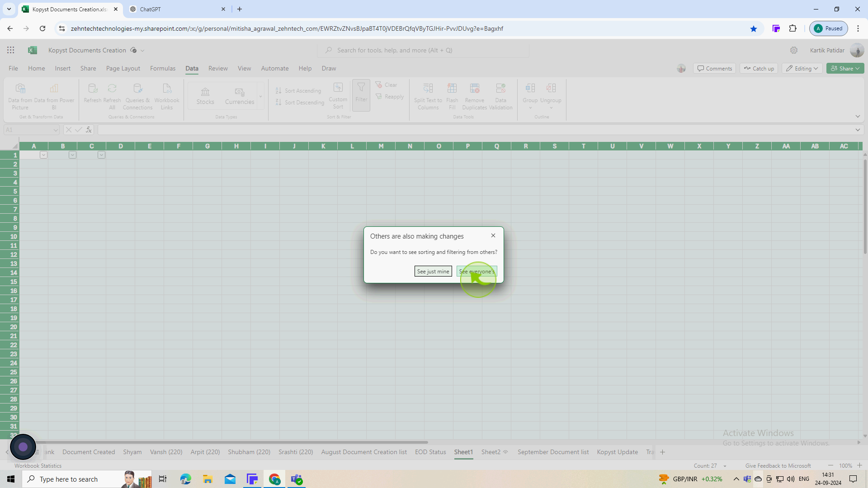Image resolution: width=868 pixels, height=488 pixels.
Task: Select the Currencies data type
Action: 240,96
